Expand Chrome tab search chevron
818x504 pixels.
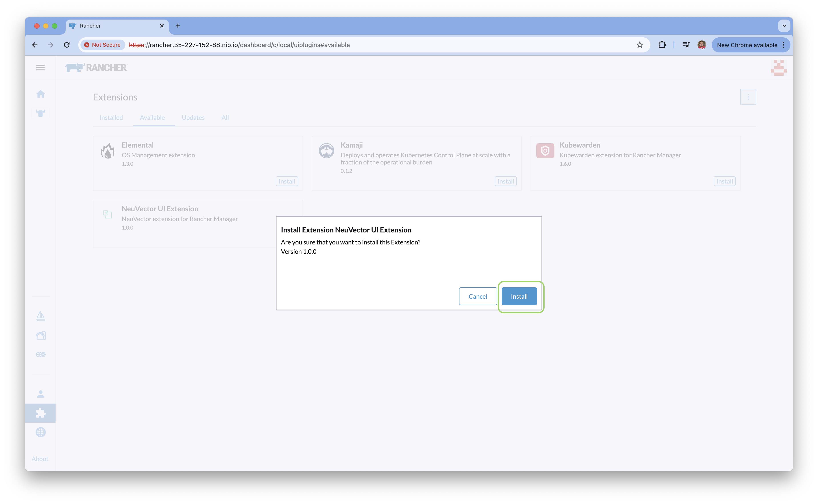(784, 26)
